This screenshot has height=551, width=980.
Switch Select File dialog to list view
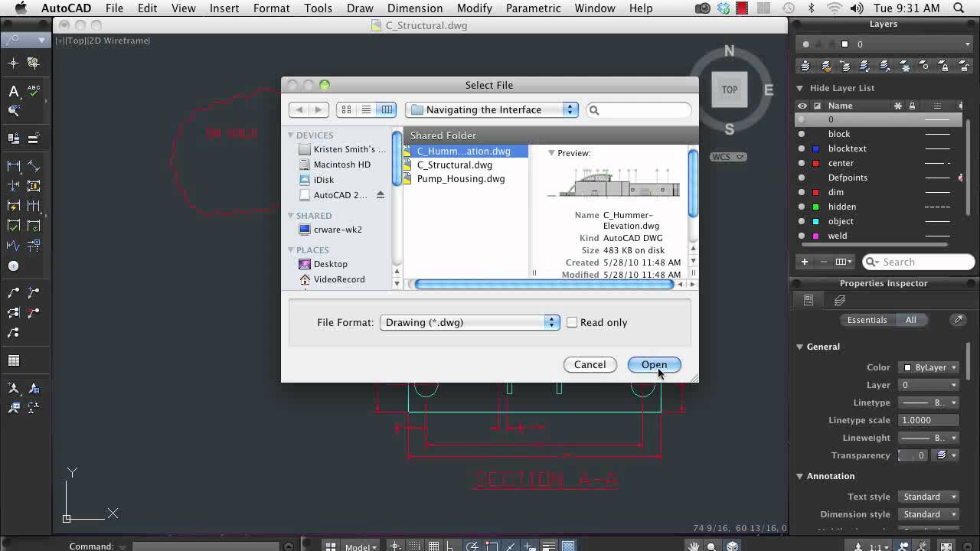coord(366,109)
